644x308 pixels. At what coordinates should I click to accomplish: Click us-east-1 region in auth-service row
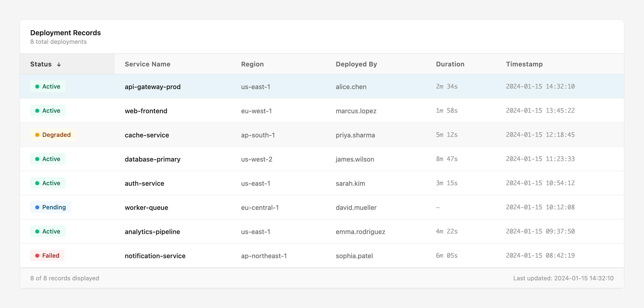[x=256, y=183]
